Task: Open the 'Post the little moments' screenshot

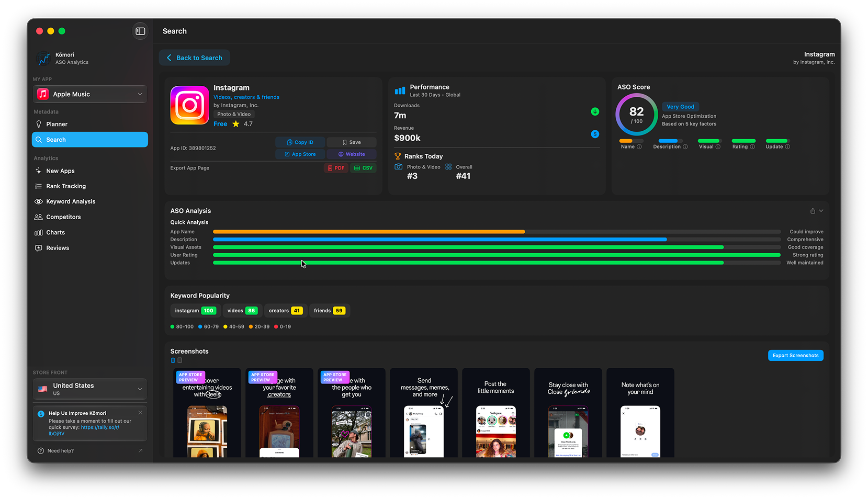Action: coord(496,413)
